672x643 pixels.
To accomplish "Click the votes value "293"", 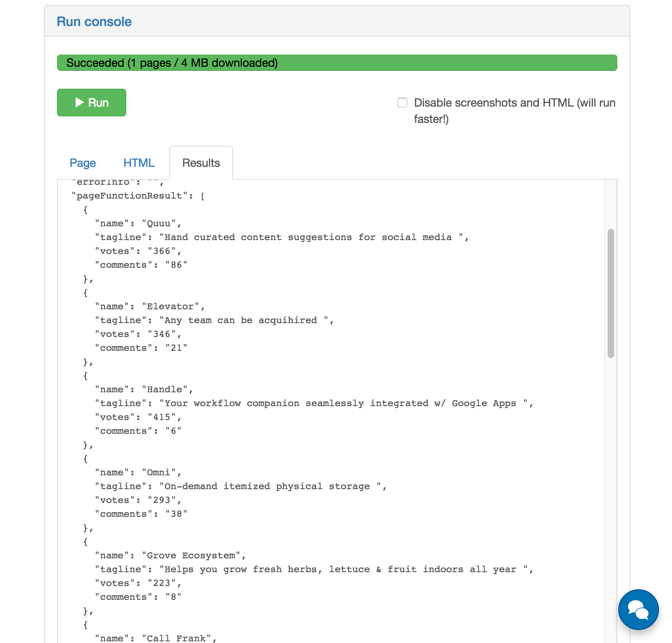I will click(162, 500).
